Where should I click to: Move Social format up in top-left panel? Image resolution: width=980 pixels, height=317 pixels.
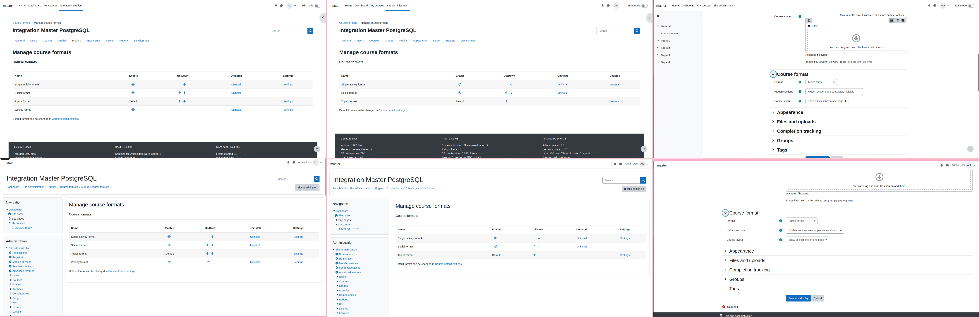point(180,93)
